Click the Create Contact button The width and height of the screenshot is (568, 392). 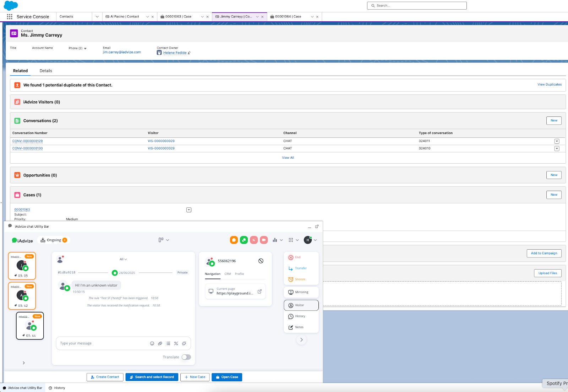click(x=105, y=377)
